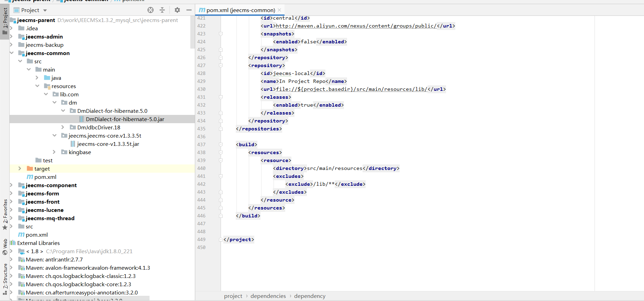
Task: Expand the DmJdbcDriver.18 folder
Action: (63, 127)
